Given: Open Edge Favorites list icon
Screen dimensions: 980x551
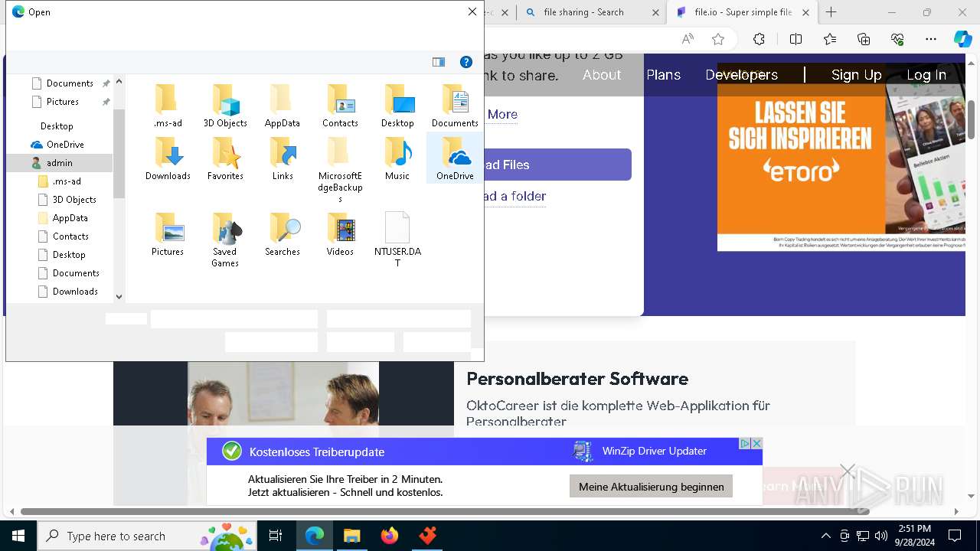Looking at the screenshot, I should click(830, 39).
